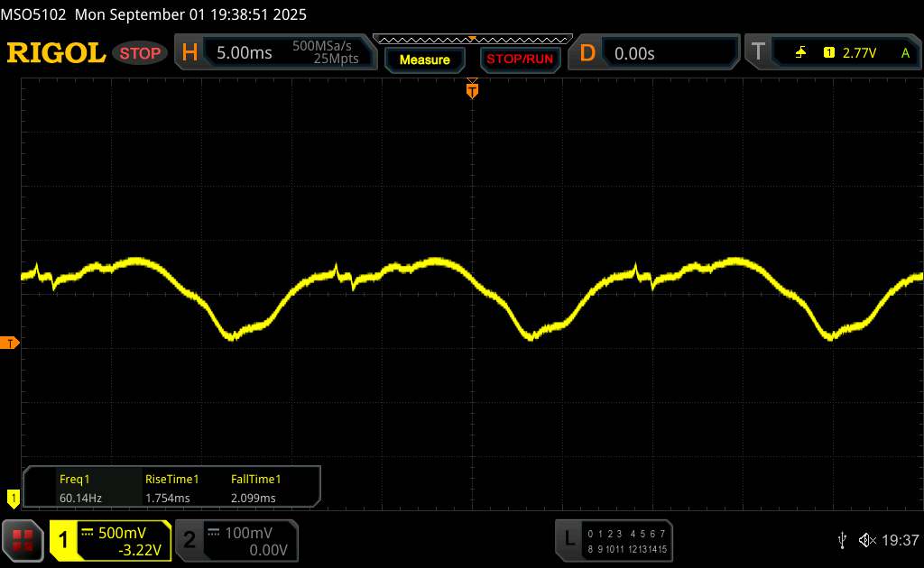Open the horizontal timebase H 5.00ms panel

pos(275,53)
